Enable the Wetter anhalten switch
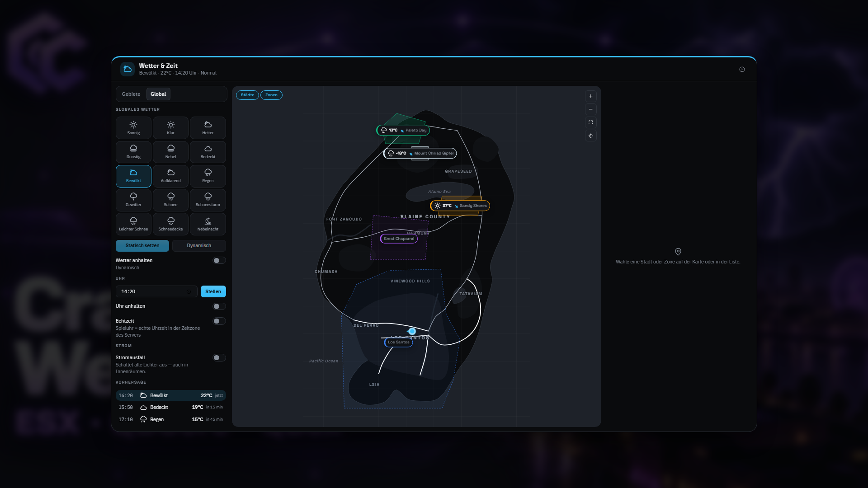 [219, 260]
